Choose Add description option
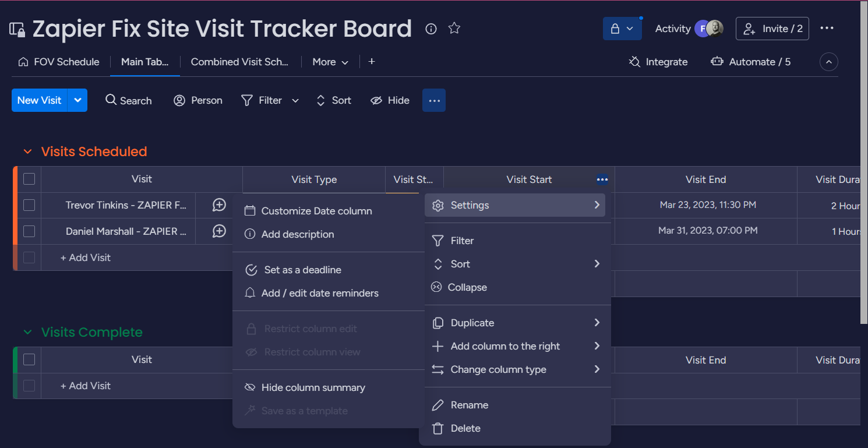This screenshot has height=448, width=868. click(329, 234)
